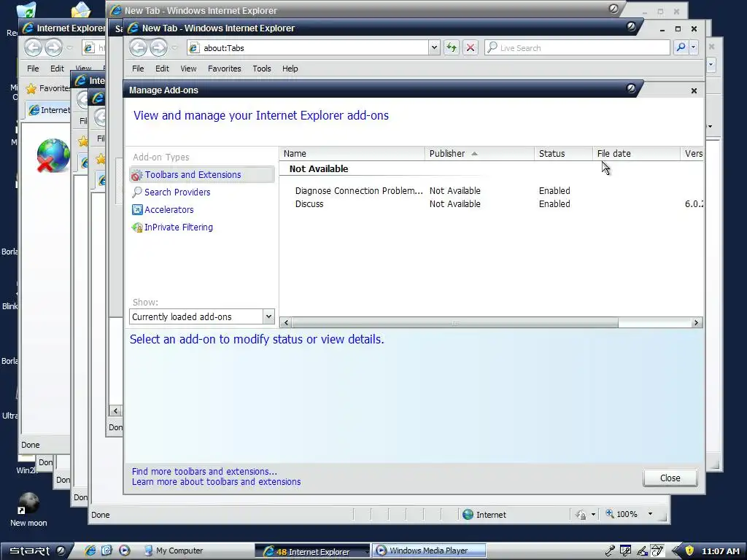The width and height of the screenshot is (747, 560).
Task: Click the system clock showing 11:07 AM
Action: point(720,551)
